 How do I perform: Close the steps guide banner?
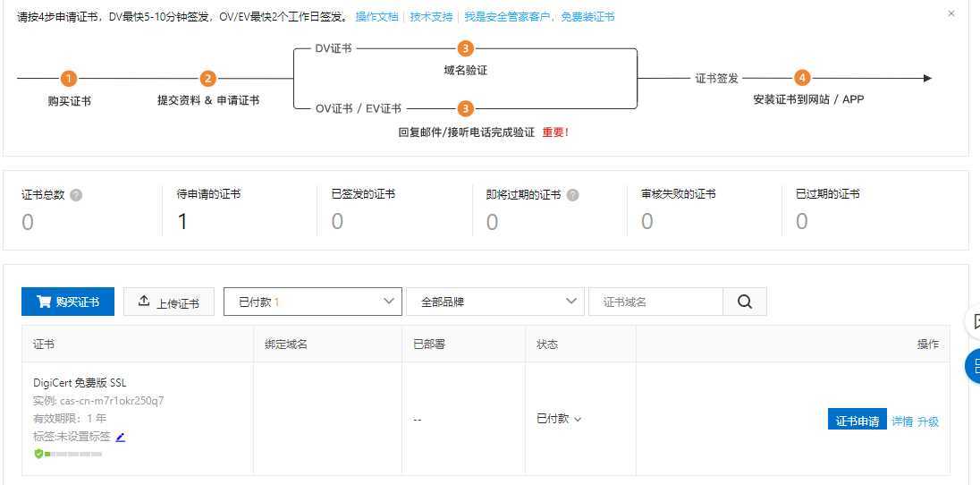point(951,13)
